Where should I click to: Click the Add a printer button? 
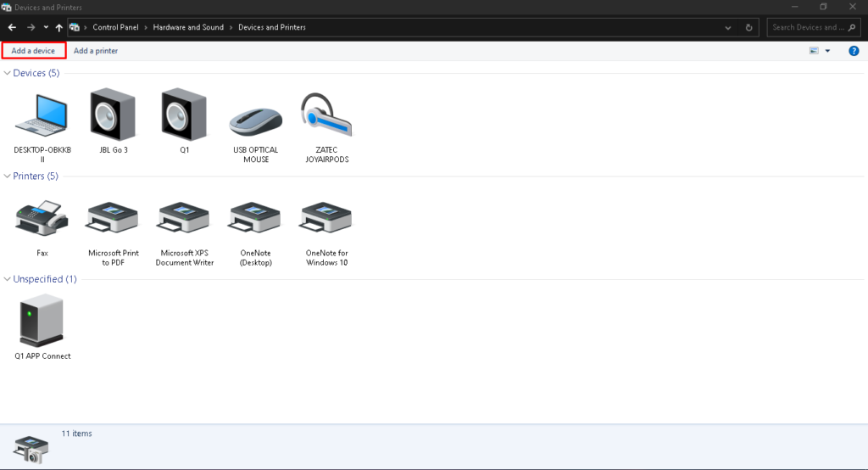(x=96, y=50)
